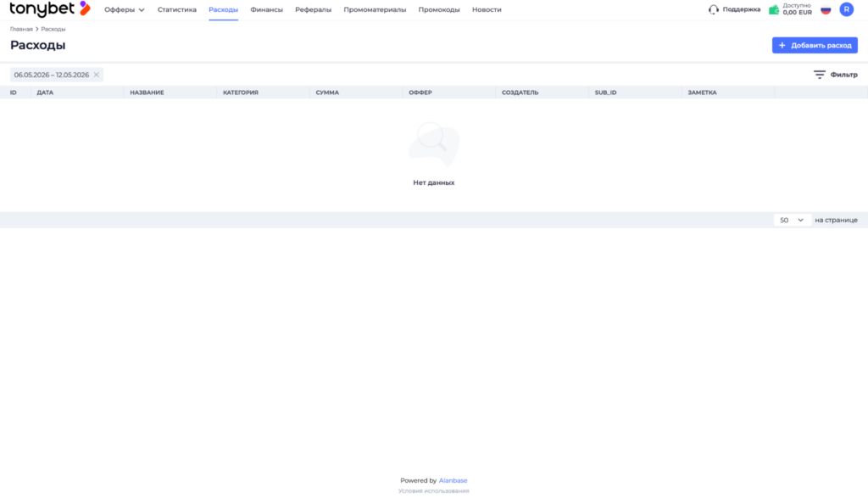This screenshot has height=498, width=868.
Task: Switch to Рефералы page
Action: (x=313, y=9)
